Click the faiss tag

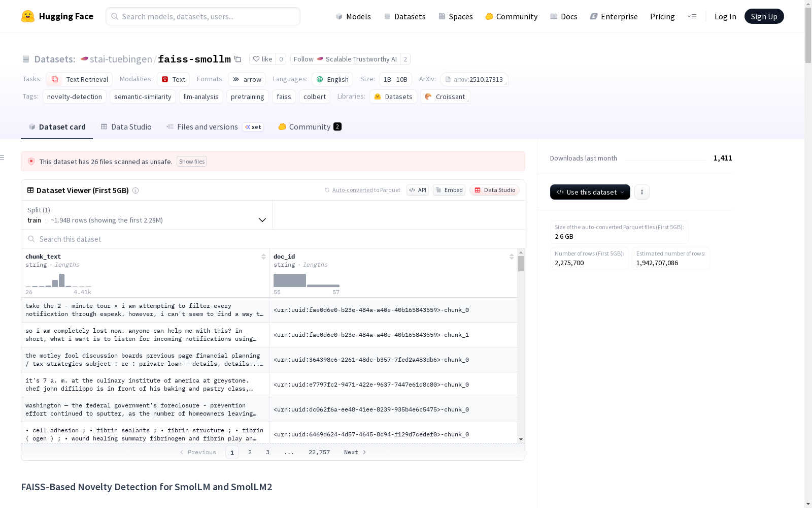(x=284, y=97)
